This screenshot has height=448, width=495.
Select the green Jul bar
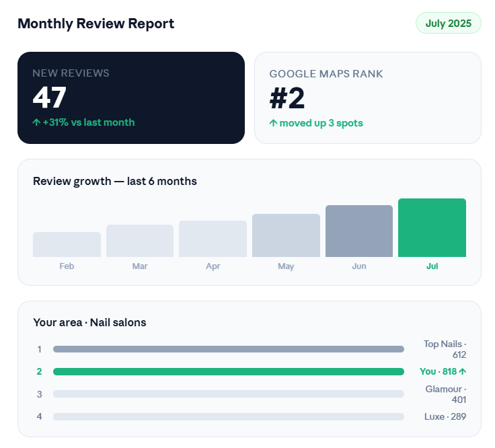coord(432,227)
